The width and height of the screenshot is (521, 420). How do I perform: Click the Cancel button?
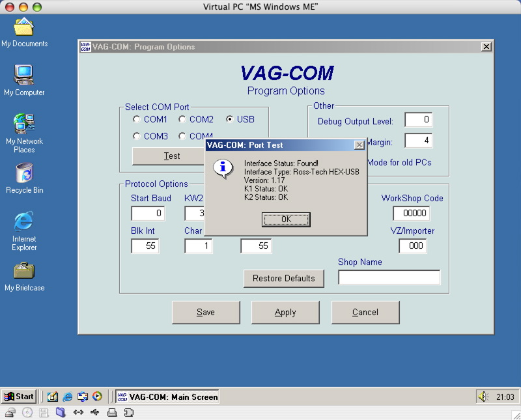pos(365,313)
